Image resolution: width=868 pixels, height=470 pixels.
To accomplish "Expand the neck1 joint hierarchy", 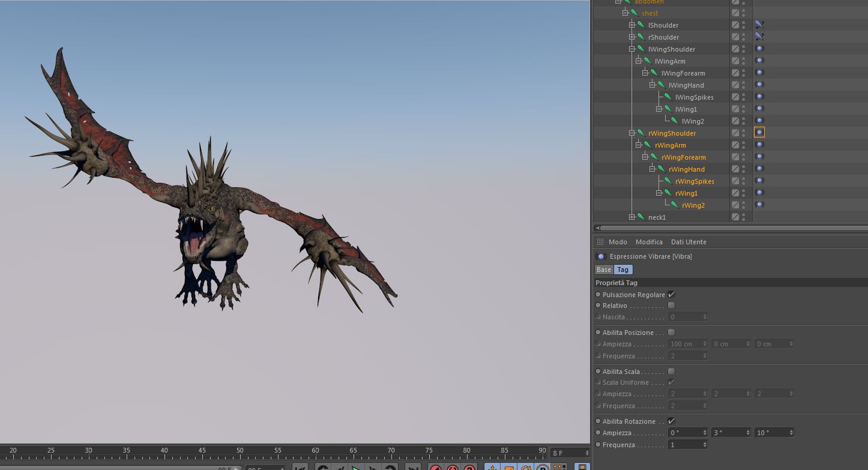I will coord(632,217).
